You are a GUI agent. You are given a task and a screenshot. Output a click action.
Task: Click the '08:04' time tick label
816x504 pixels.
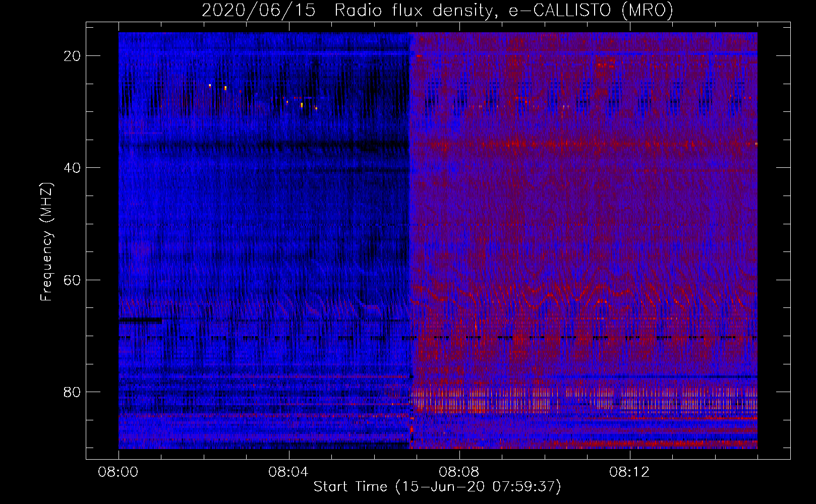click(x=288, y=472)
